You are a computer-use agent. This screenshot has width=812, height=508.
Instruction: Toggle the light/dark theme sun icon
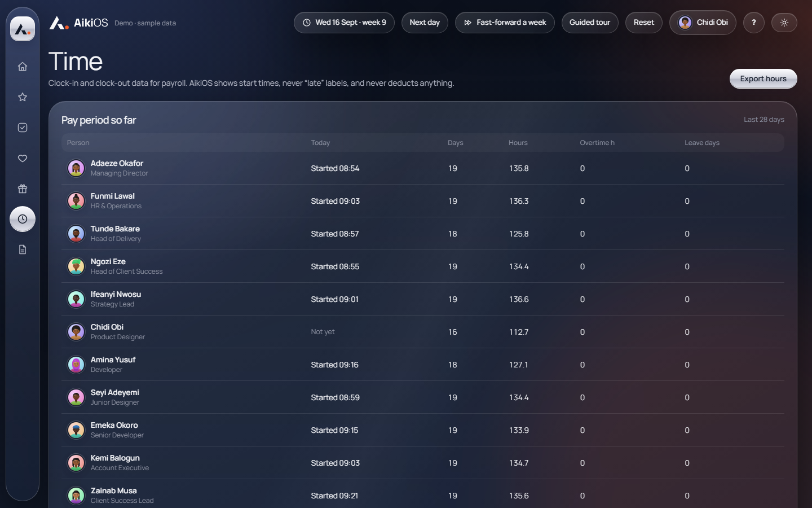pyautogui.click(x=784, y=23)
